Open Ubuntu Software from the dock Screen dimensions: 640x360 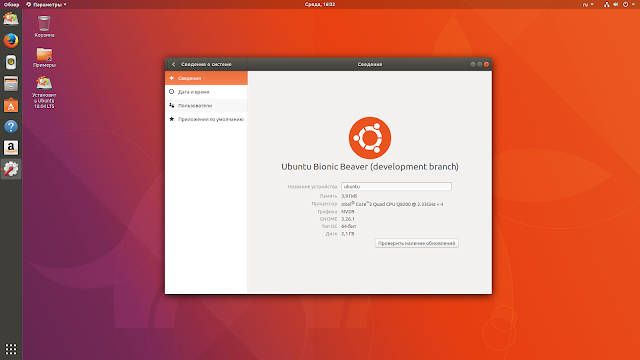tap(11, 105)
